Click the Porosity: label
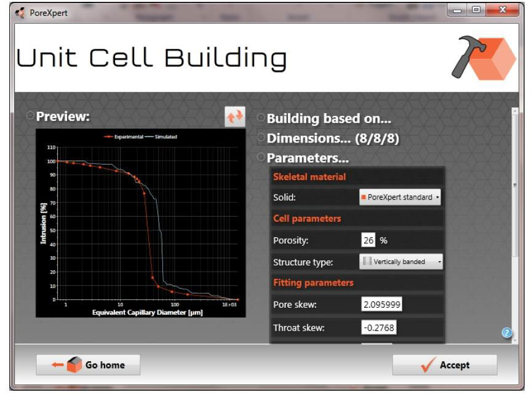The width and height of the screenshot is (532, 395). tap(291, 241)
